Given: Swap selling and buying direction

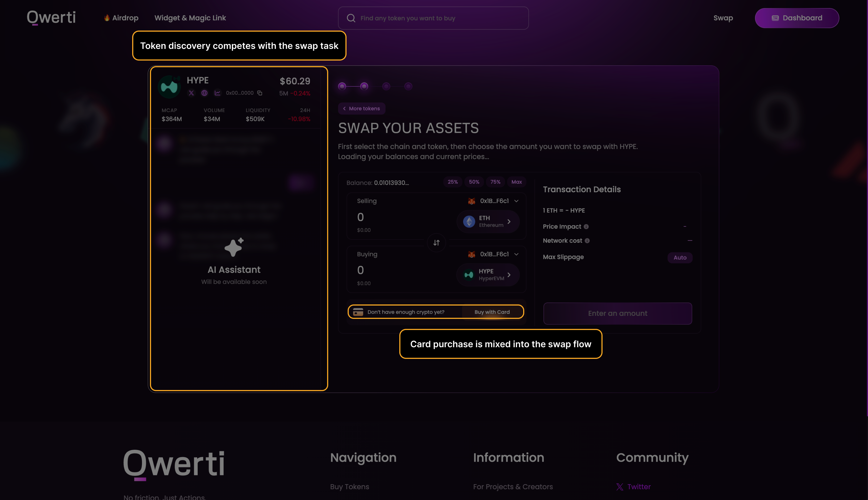Looking at the screenshot, I should 436,243.
